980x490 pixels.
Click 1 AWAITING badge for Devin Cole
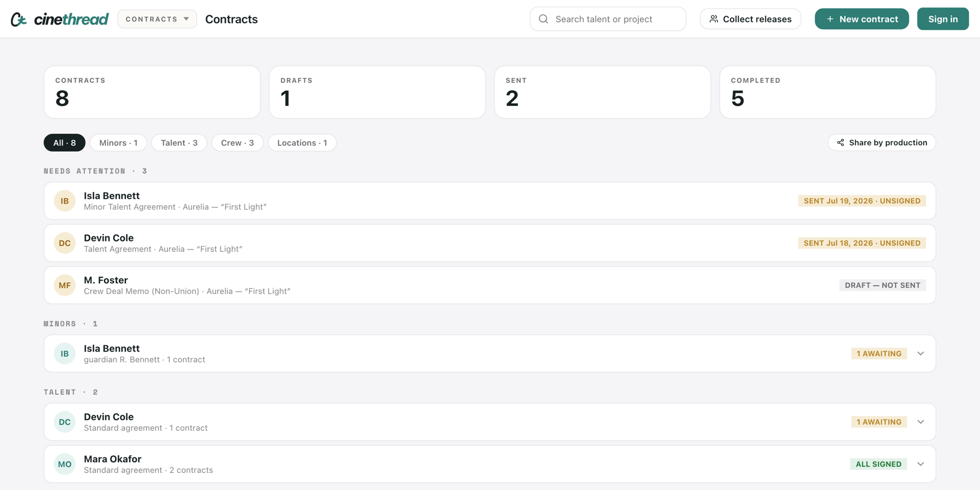point(879,422)
